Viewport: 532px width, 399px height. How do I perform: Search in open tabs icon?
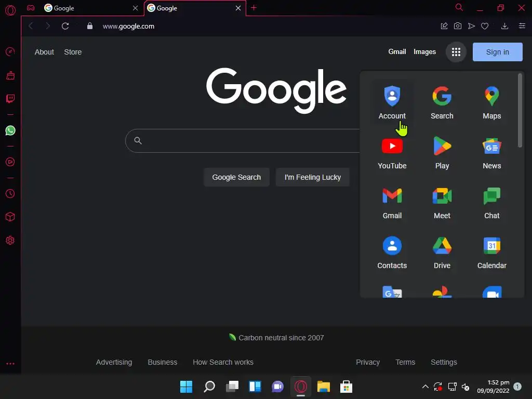[459, 7]
